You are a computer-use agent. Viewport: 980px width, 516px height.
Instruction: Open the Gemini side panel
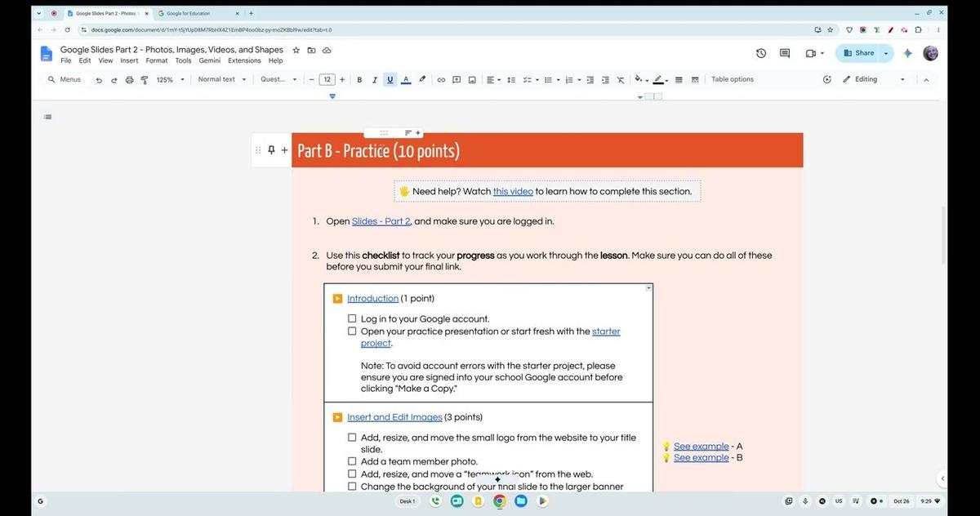907,53
